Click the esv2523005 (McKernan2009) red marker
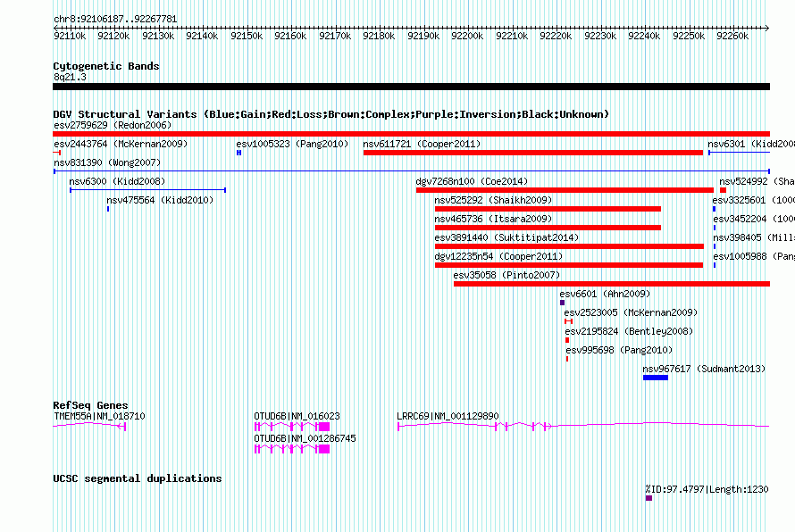Image resolution: width=795 pixels, height=532 pixels. [x=568, y=321]
